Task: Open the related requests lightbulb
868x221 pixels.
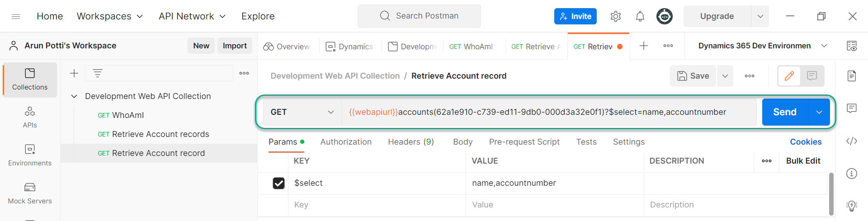Action: point(852,206)
